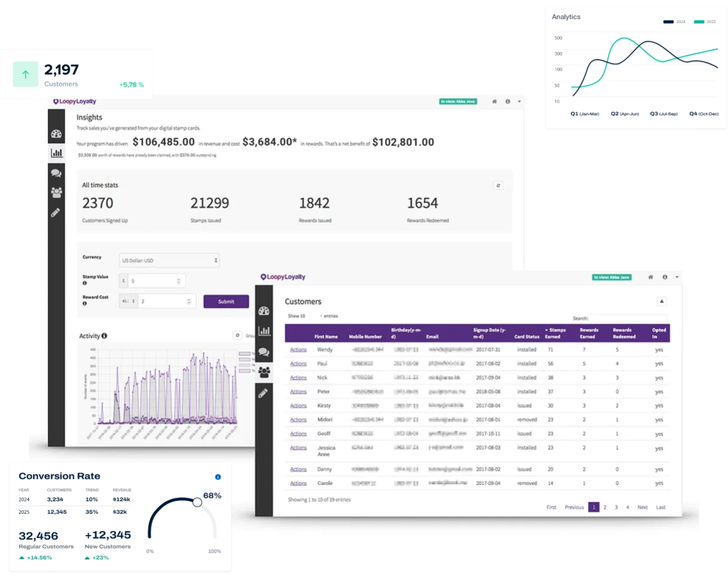Image resolution: width=728 pixels, height=583 pixels.
Task: Open Actions link for Carole
Action: pyautogui.click(x=298, y=484)
